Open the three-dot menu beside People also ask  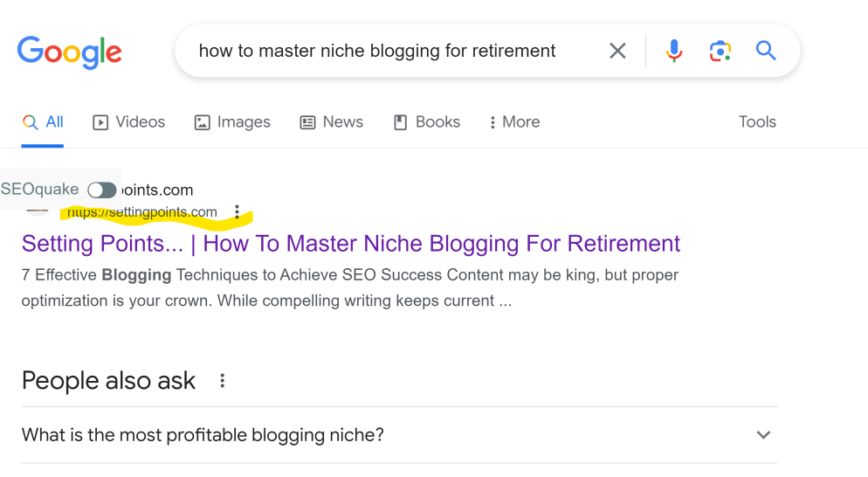click(223, 381)
